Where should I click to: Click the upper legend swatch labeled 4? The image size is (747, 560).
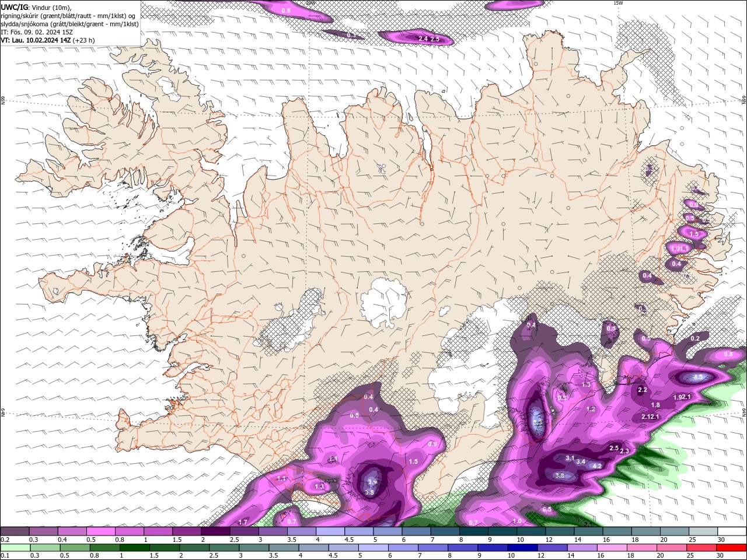(x=330, y=531)
